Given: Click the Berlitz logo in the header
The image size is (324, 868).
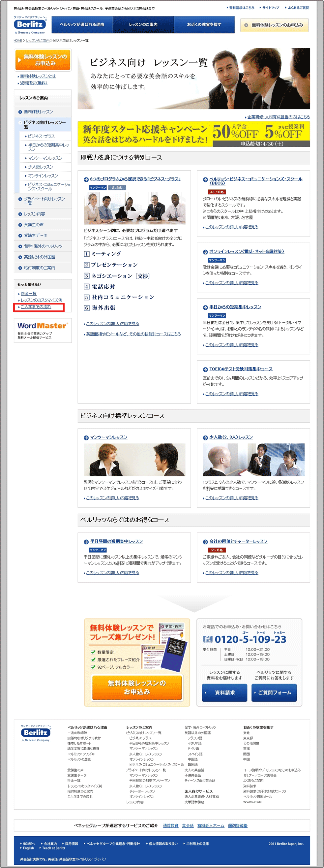Looking at the screenshot, I should 30,24.
